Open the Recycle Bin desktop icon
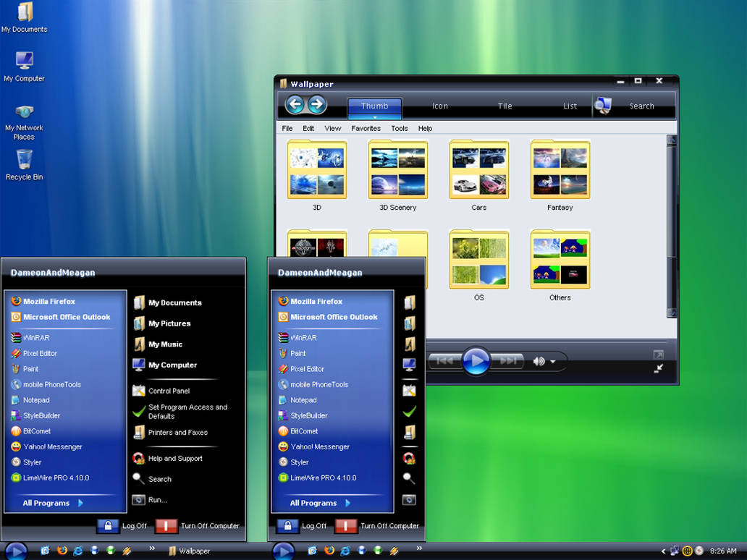 24,161
